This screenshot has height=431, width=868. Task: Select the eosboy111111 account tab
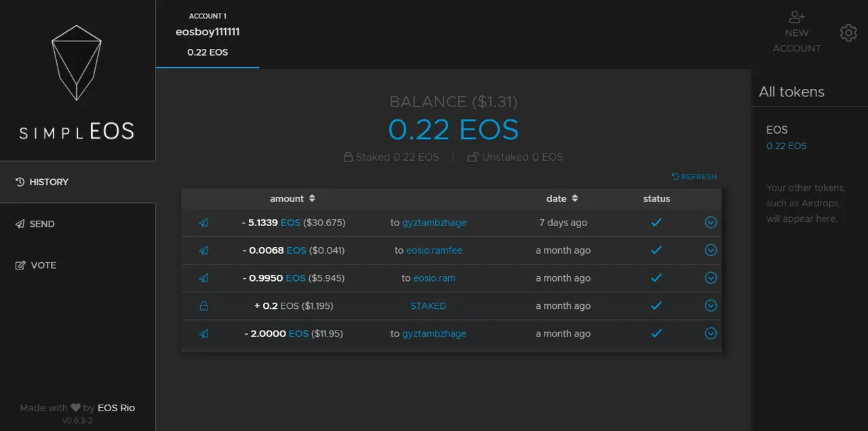click(208, 34)
